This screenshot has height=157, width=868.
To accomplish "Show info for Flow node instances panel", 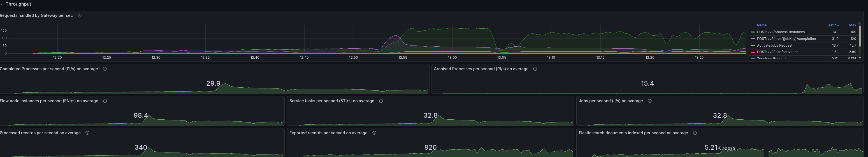I will pos(105,101).
